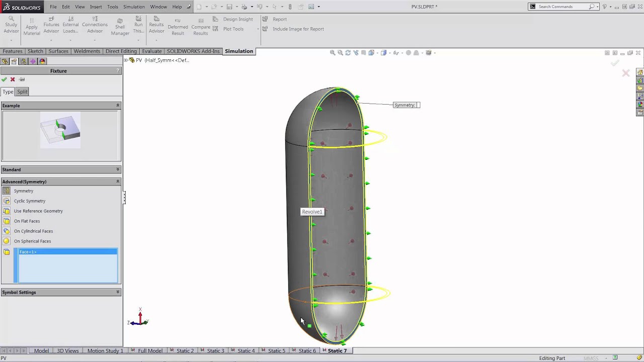The height and width of the screenshot is (362, 644).
Task: Open the Results Advisor
Action: pos(156,25)
